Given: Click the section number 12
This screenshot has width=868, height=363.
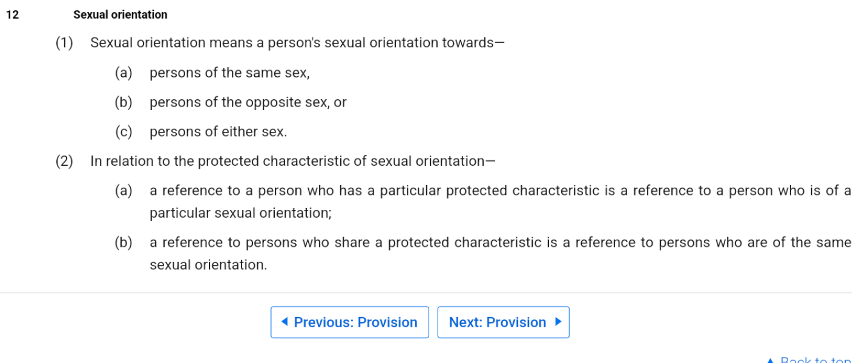Looking at the screenshot, I should pos(12,15).
